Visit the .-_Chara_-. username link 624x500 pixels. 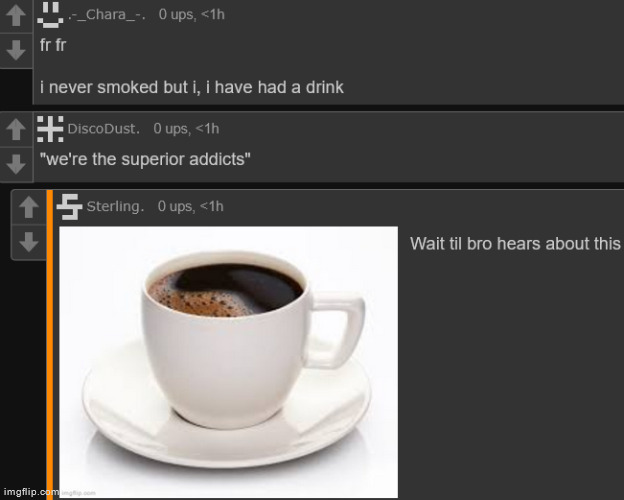coord(107,15)
